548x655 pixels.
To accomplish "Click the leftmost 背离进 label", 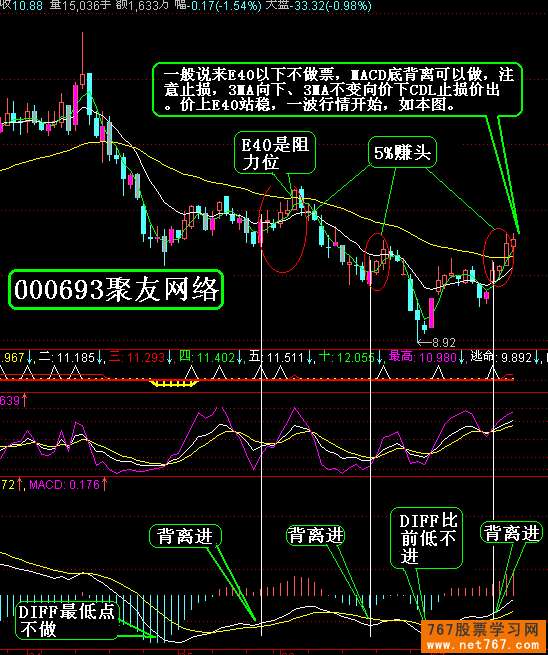I will coord(185,536).
